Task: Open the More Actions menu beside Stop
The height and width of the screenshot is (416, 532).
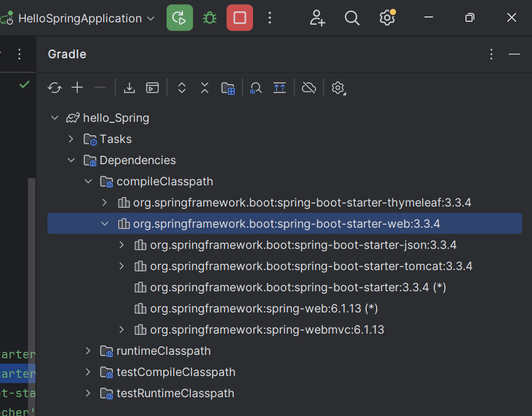Action: coord(270,18)
